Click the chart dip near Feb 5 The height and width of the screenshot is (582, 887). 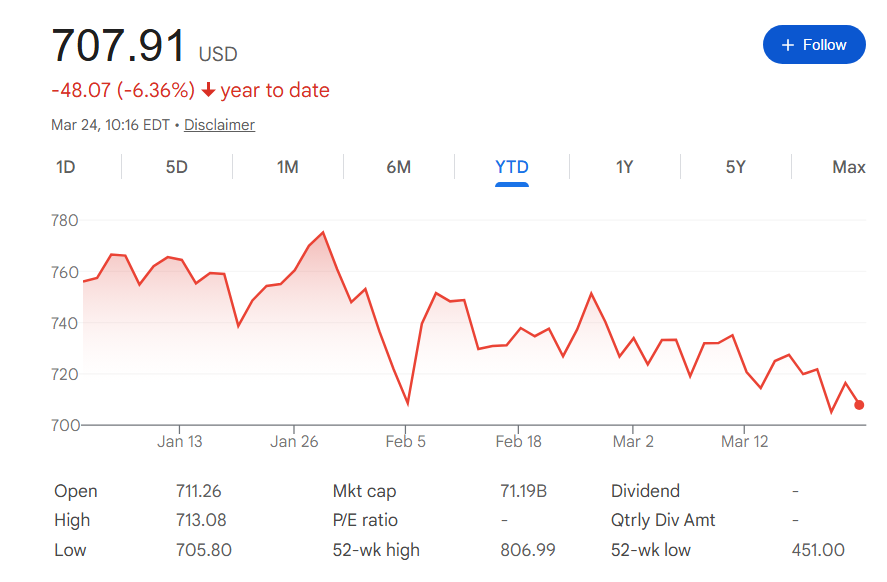pos(408,404)
